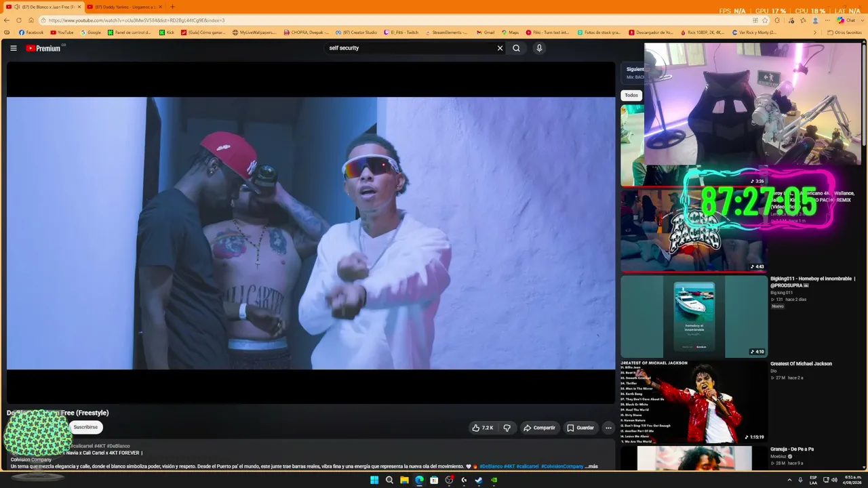This screenshot has height=488, width=868.
Task: Open the video's three-dot more actions menu
Action: point(608,428)
